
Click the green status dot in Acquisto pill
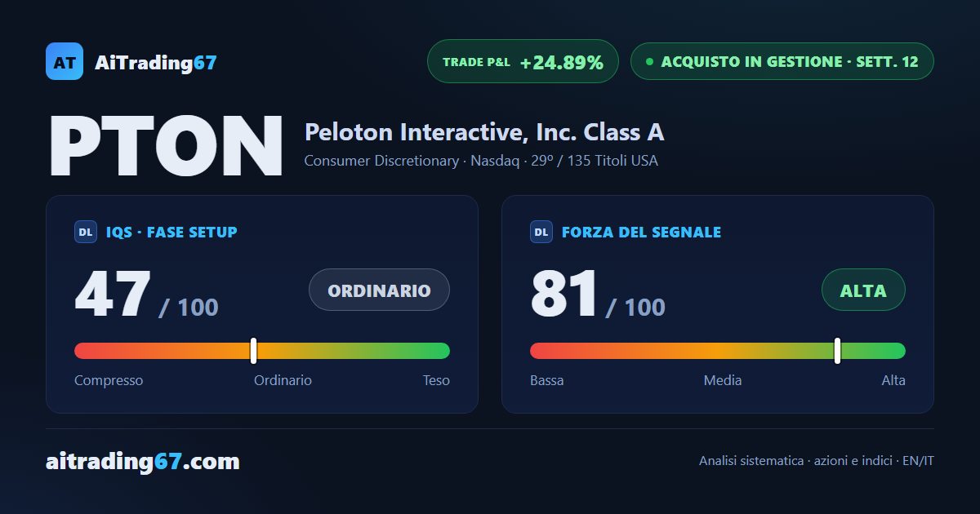coord(649,61)
